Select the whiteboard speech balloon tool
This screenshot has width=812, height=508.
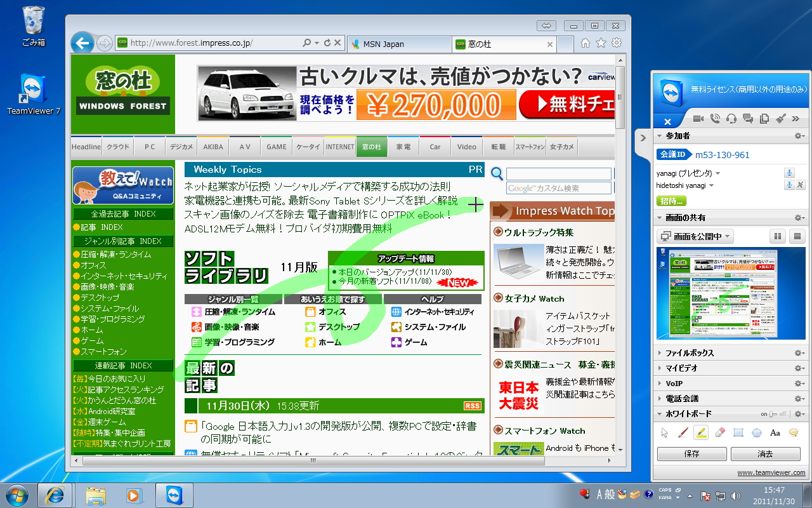(793, 433)
